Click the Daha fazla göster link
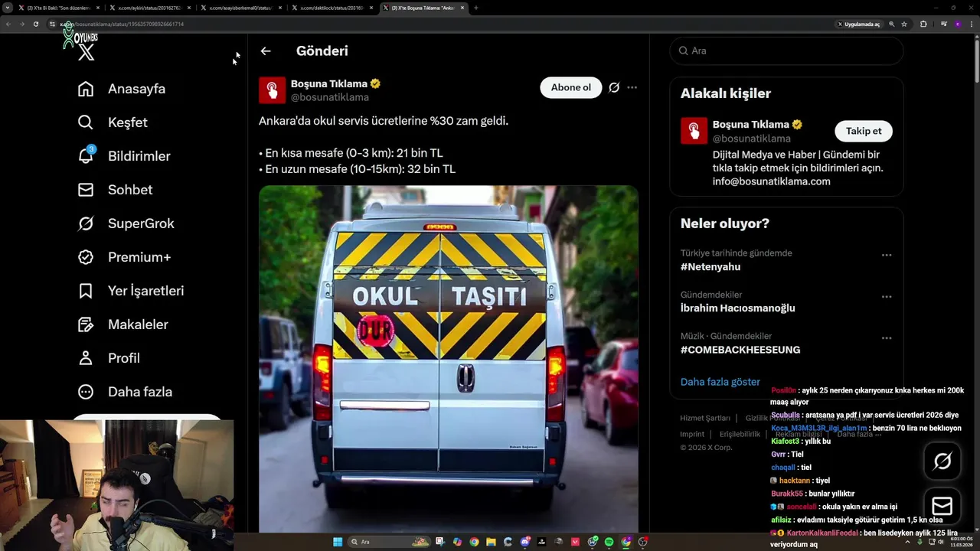 coord(720,382)
